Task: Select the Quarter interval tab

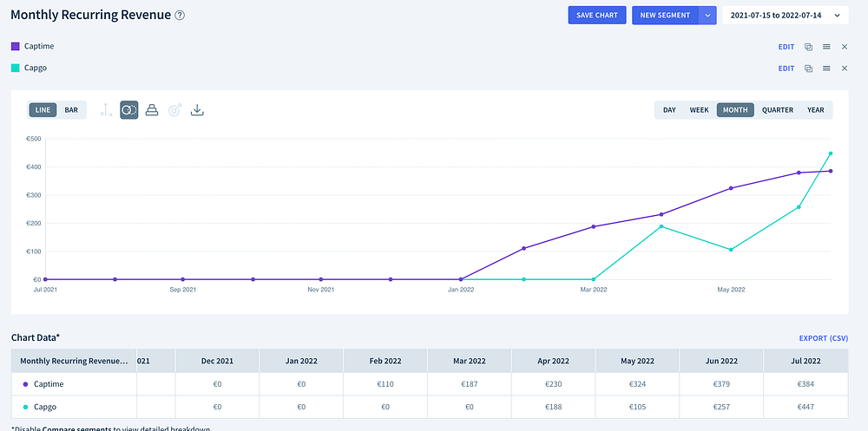Action: pyautogui.click(x=778, y=110)
